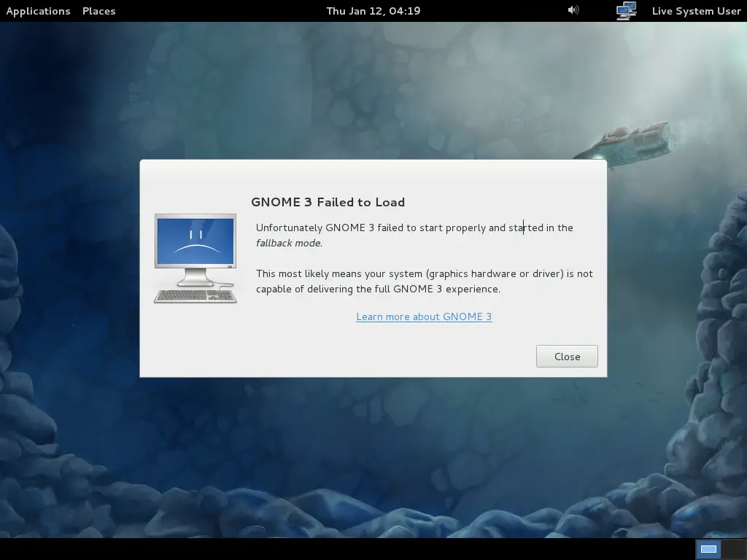
Task: Click the sad computer icon in dialog
Action: click(196, 259)
